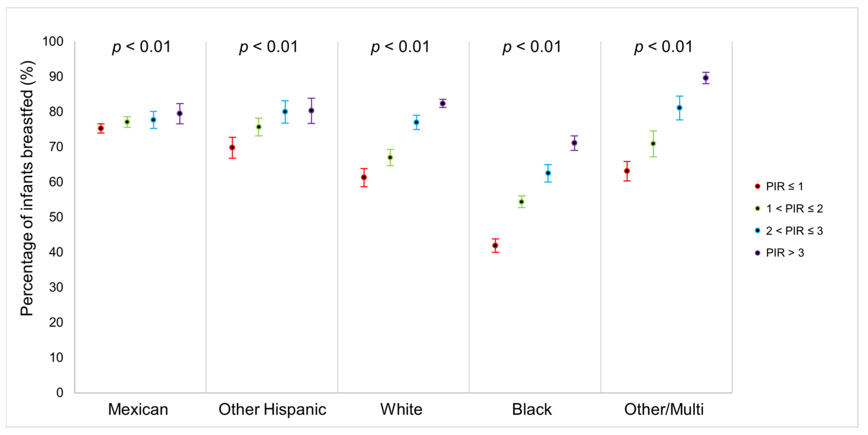Select the blue data point in White group
This screenshot has height=435, width=868.
point(417,122)
